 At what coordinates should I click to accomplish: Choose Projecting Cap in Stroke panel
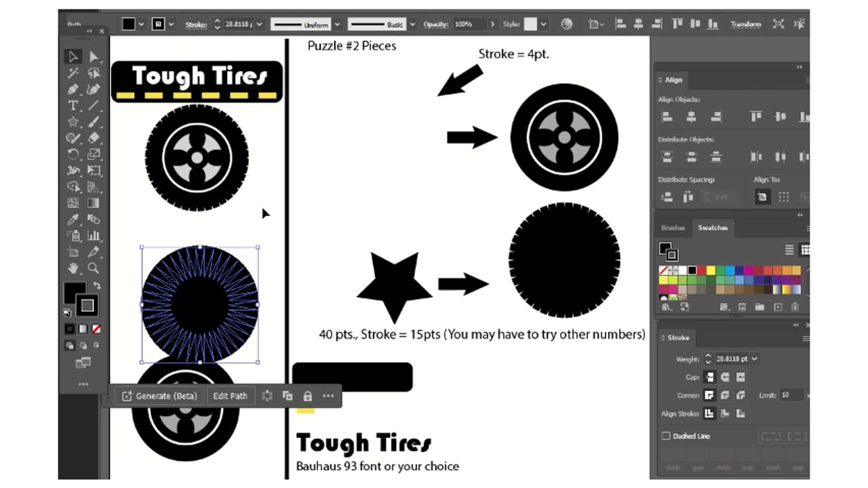[x=741, y=377]
